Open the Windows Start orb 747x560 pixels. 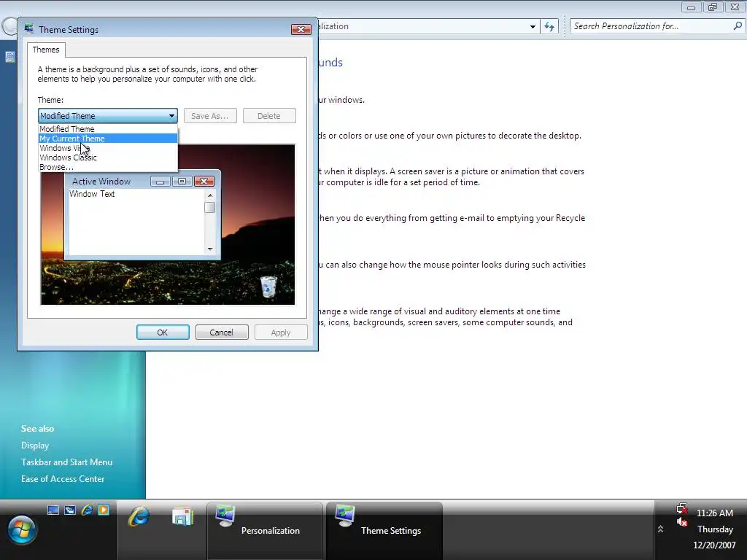(22, 530)
